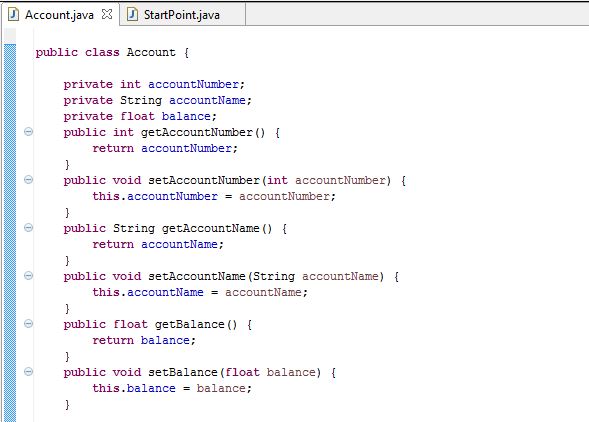Click the class name Account in declaration
This screenshot has width=589, height=422.
coord(151,52)
